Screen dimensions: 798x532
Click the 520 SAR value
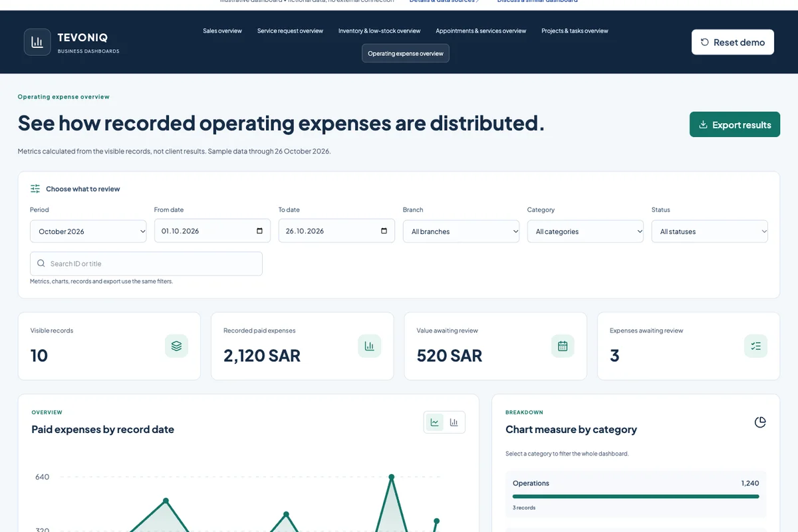(x=450, y=356)
